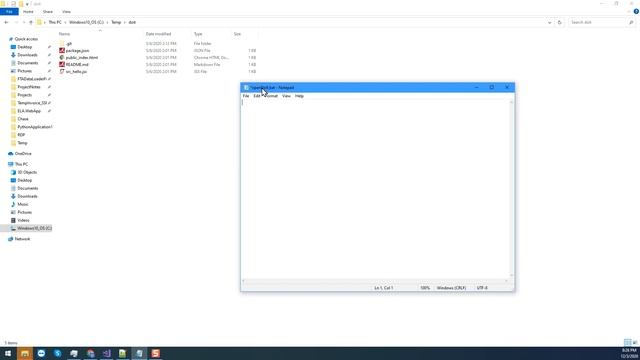This screenshot has height=360, width=640.
Task: Click inside the Notepad text area
Action: 375,190
